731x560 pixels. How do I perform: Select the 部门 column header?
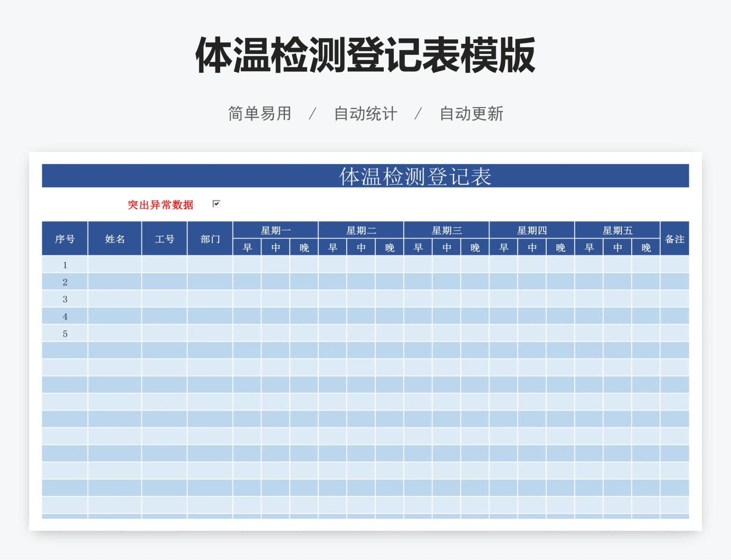click(210, 239)
